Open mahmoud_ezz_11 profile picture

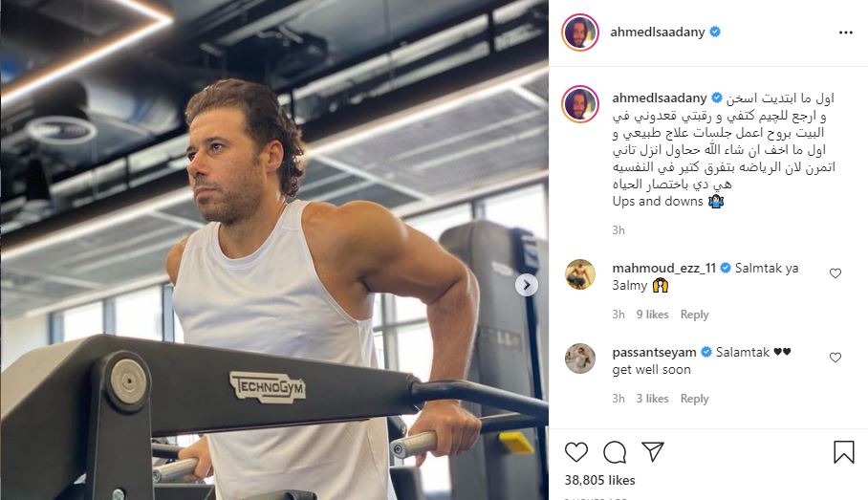(x=580, y=274)
